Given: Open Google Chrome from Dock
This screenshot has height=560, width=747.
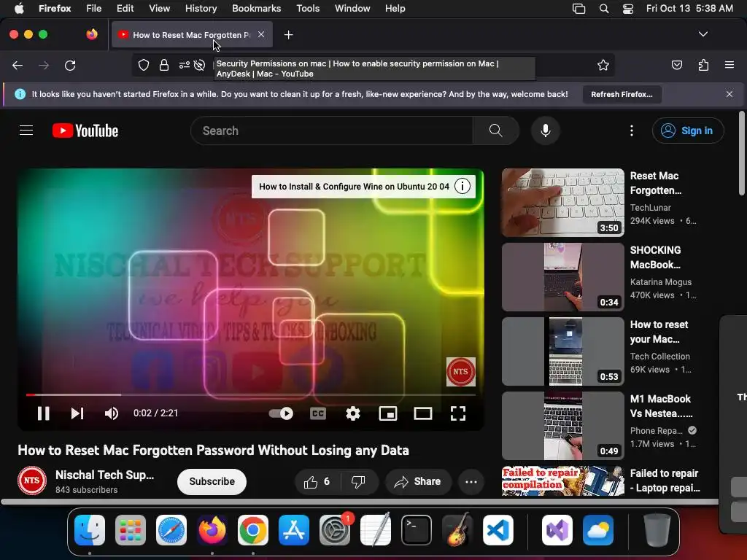Looking at the screenshot, I should point(253,530).
